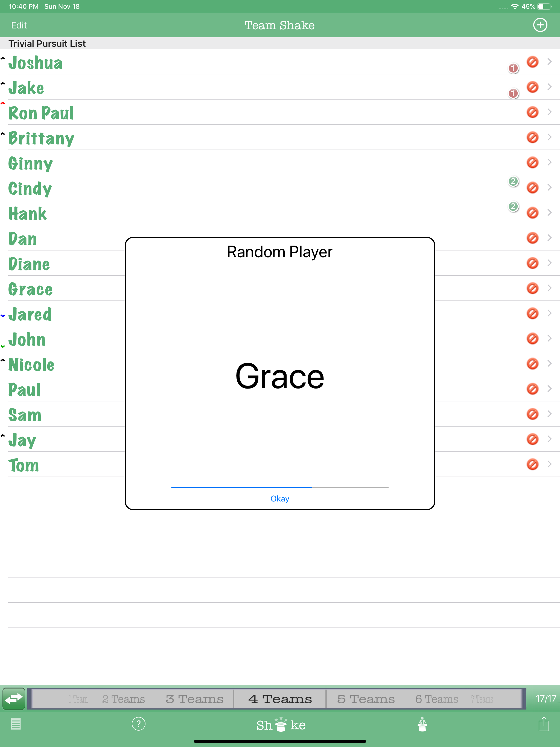
Task: Select 1 Team option
Action: click(x=78, y=699)
